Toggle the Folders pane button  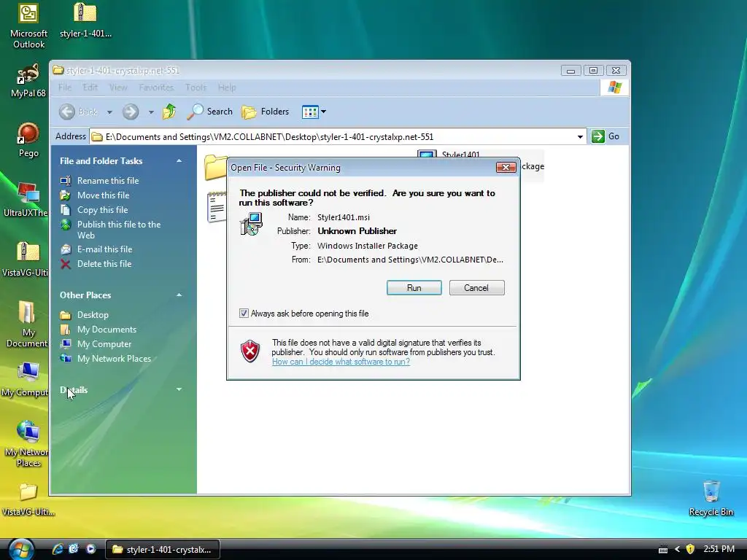266,112
